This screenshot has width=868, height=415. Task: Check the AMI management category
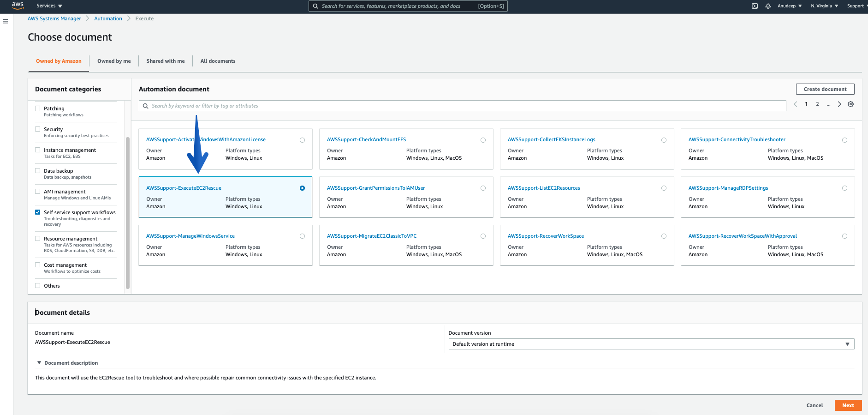coord(38,192)
